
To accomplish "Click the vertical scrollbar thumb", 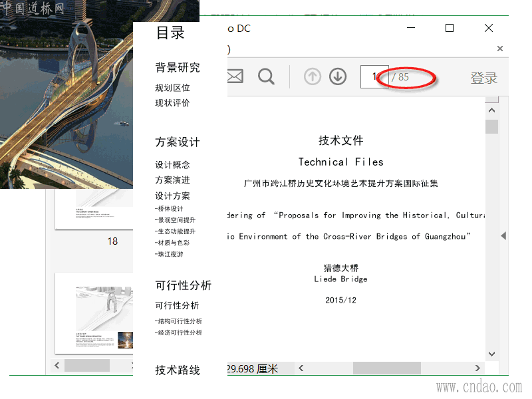I will (x=491, y=127).
